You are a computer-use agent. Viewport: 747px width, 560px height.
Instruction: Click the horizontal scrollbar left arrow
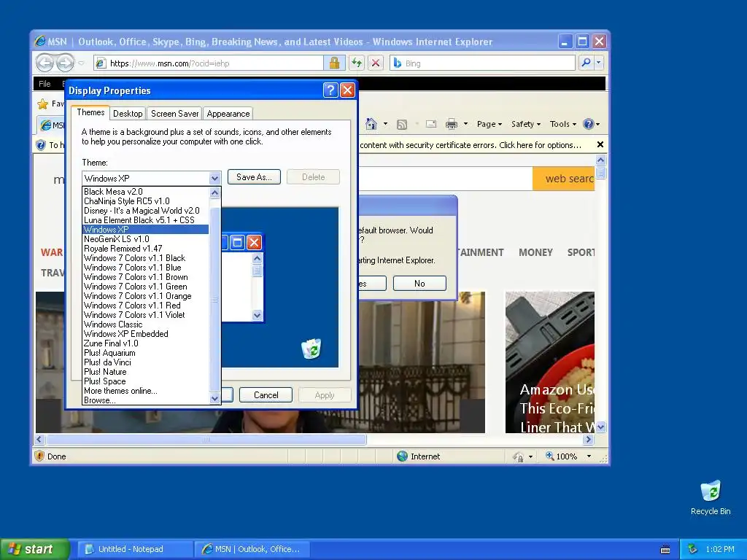pyautogui.click(x=39, y=439)
